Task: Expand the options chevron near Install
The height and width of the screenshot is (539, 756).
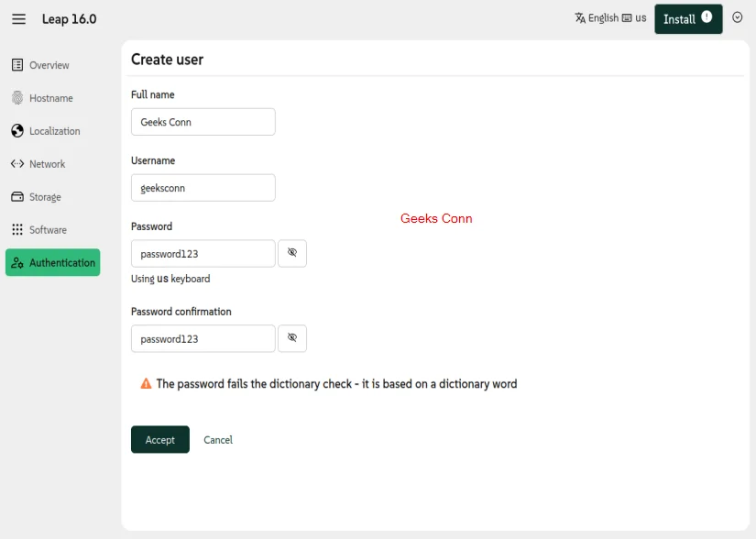Action: (x=738, y=18)
